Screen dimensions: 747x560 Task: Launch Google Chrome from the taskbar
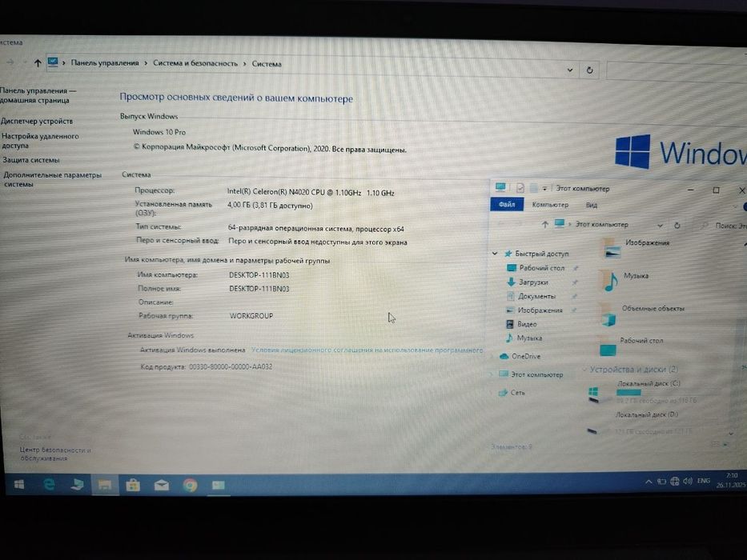click(x=190, y=486)
